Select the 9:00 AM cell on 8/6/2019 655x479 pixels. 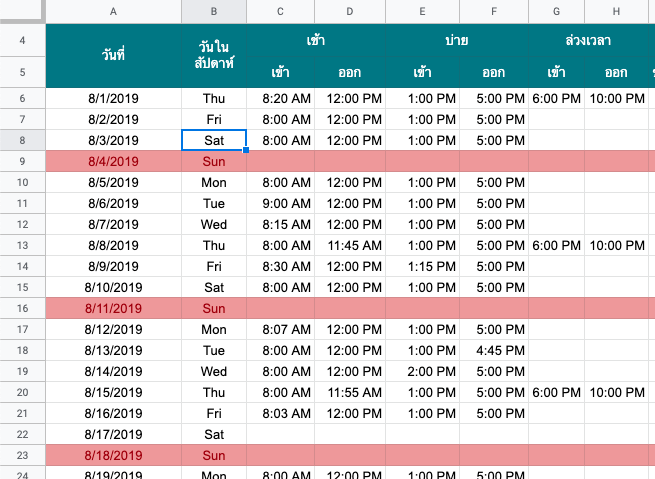280,203
